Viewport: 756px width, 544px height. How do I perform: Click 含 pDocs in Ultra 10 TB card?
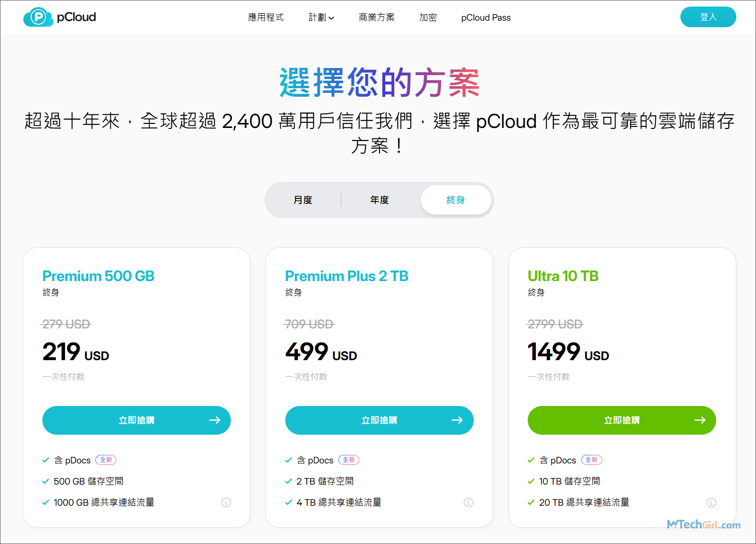pos(557,460)
